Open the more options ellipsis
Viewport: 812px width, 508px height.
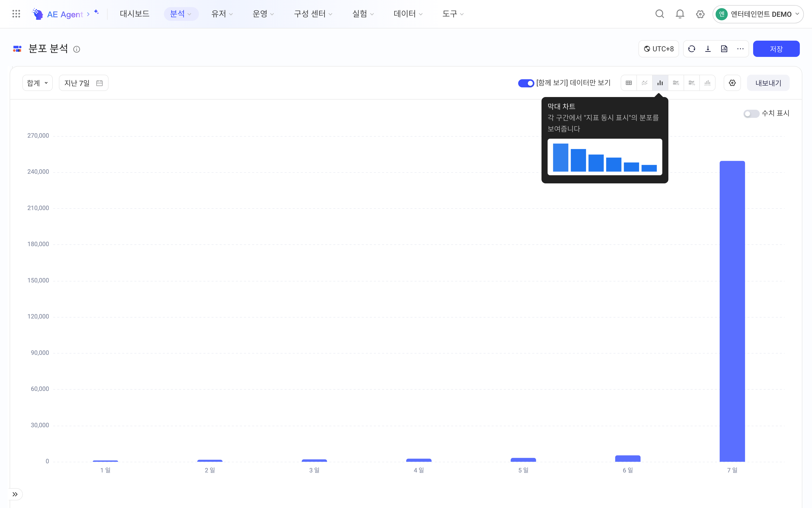coord(740,49)
